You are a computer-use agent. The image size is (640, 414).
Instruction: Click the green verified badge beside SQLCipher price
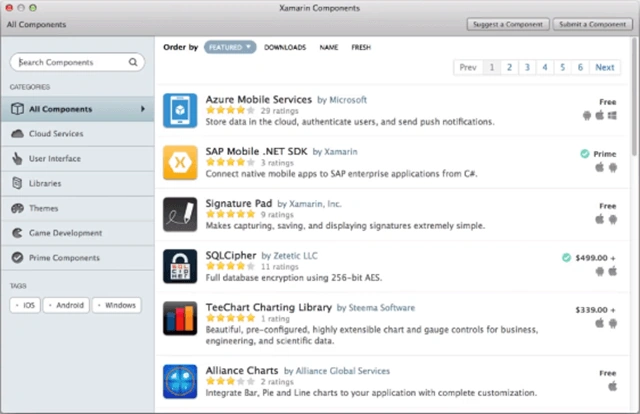[x=566, y=257]
